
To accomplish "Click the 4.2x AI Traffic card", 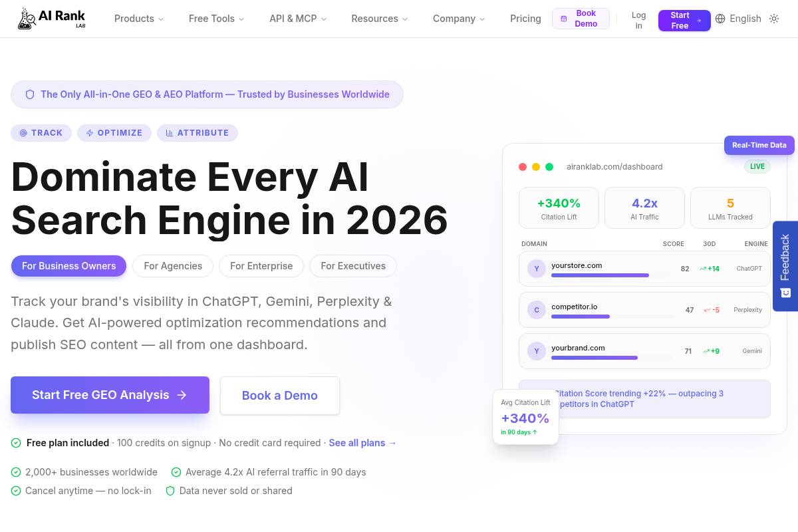I will (644, 208).
